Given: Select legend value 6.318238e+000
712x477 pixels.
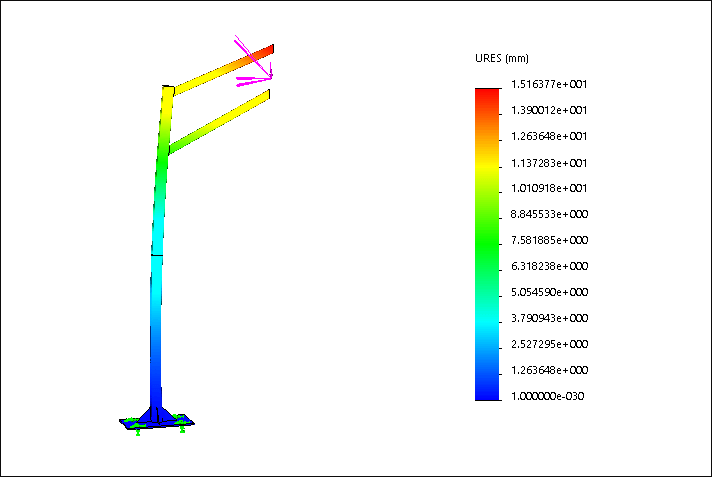Looking at the screenshot, I should [549, 266].
